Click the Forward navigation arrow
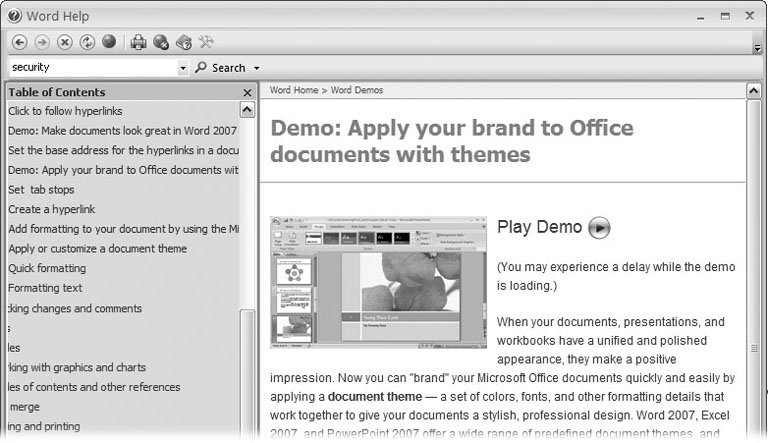This screenshot has width=768, height=443. [x=41, y=42]
